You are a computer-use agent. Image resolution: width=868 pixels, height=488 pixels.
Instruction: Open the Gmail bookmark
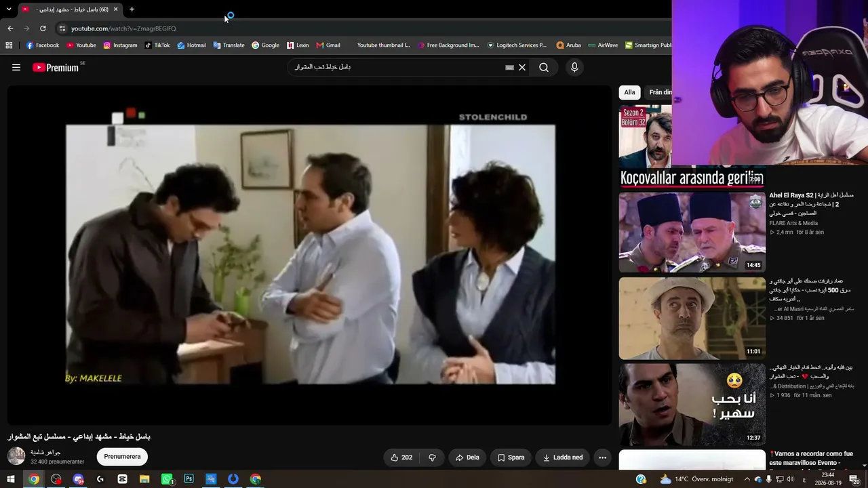click(328, 45)
